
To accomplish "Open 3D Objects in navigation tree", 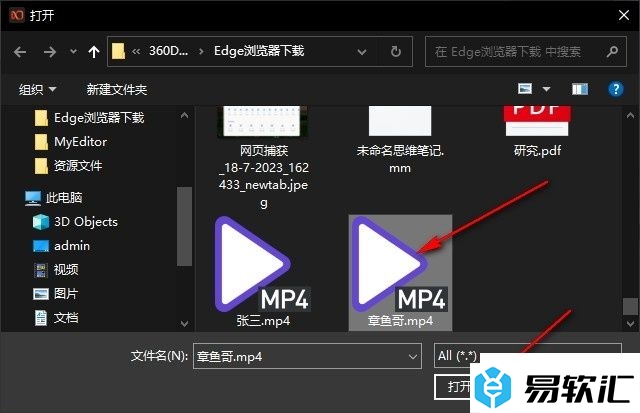I will coord(75,222).
